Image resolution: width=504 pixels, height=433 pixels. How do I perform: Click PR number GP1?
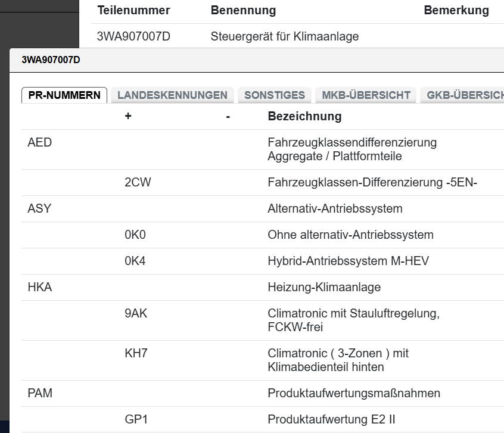[x=136, y=420]
